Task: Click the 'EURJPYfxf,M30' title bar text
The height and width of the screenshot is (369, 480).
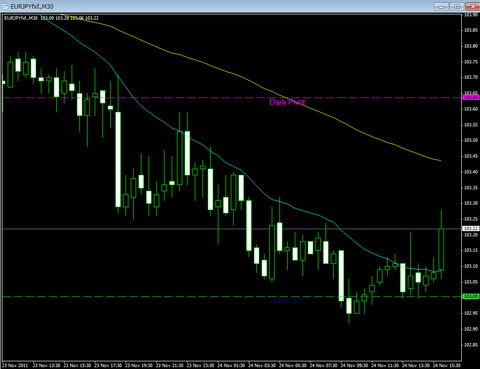Action: (x=32, y=7)
